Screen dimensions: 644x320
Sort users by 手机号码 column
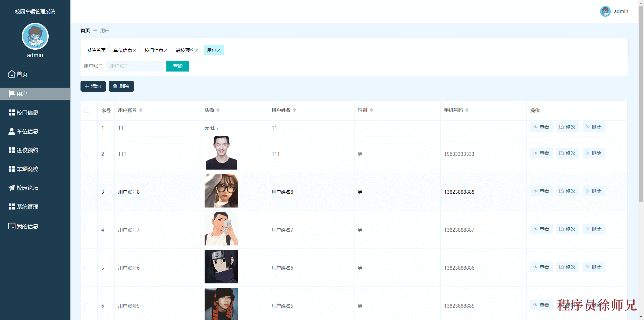pos(468,110)
